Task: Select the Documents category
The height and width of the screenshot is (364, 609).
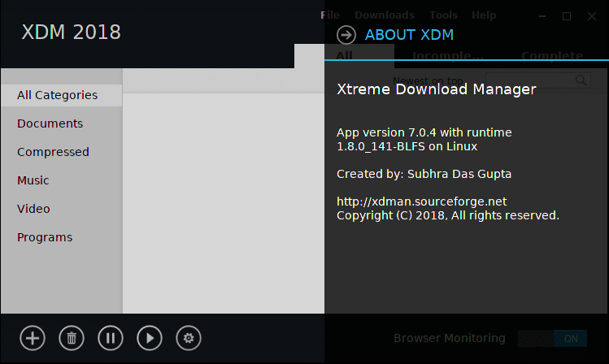Action: click(50, 123)
